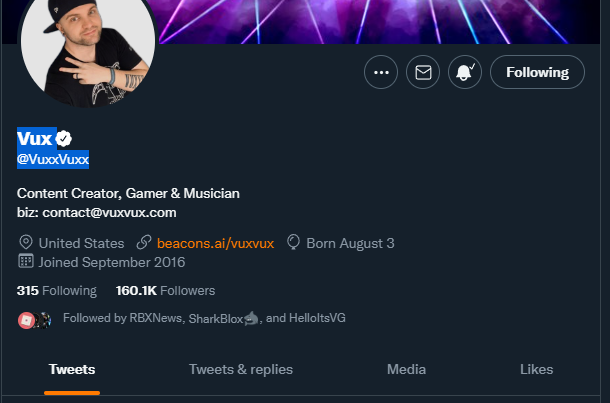Click the verified badge next to Vux
This screenshot has width=610, height=403.
[63, 139]
